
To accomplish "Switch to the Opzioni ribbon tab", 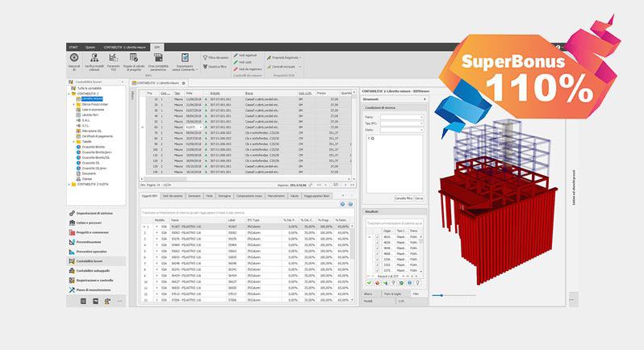I will [x=90, y=48].
